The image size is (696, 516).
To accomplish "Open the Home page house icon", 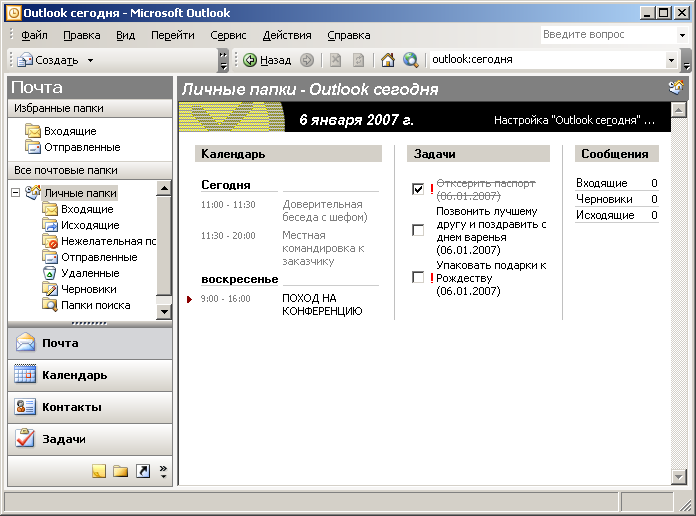I will pos(388,60).
